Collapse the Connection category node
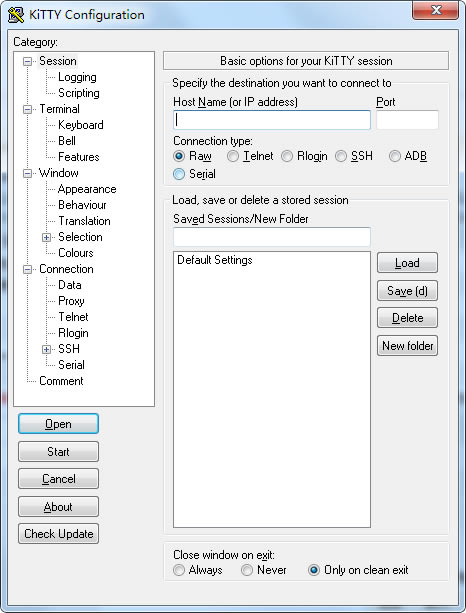This screenshot has width=466, height=613. [x=27, y=269]
